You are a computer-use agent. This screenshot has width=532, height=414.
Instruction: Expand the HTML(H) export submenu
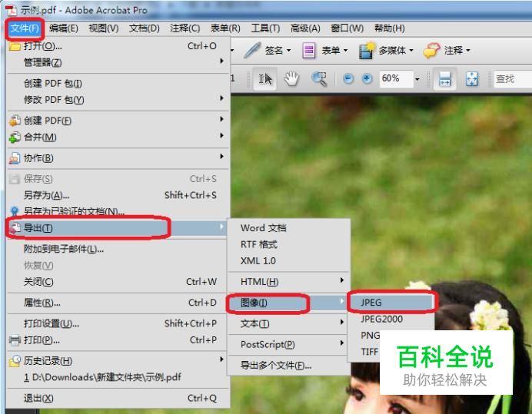pos(289,282)
